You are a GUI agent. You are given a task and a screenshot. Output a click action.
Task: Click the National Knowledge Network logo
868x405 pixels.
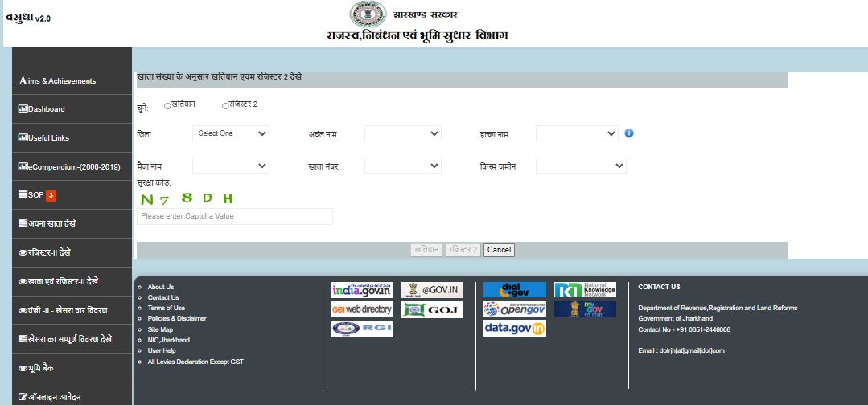(585, 290)
